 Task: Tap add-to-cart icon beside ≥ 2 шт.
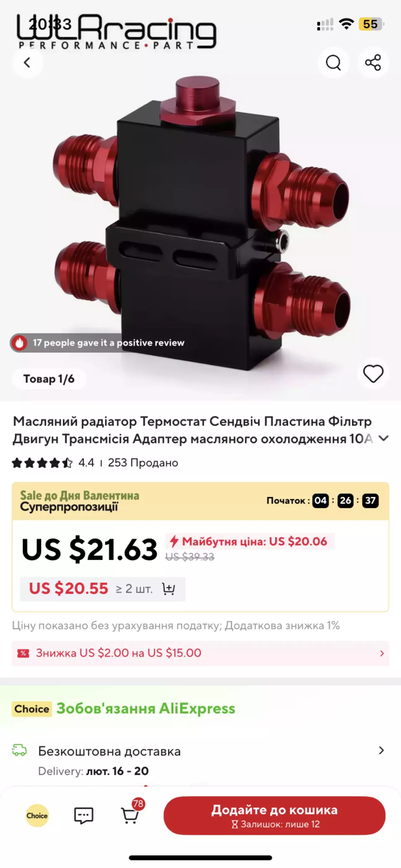click(x=168, y=589)
